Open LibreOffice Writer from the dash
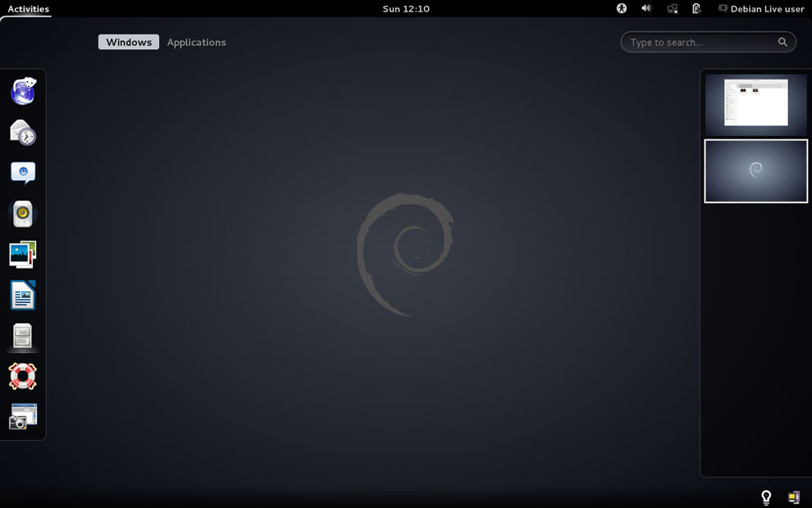This screenshot has width=812, height=508. point(23,295)
